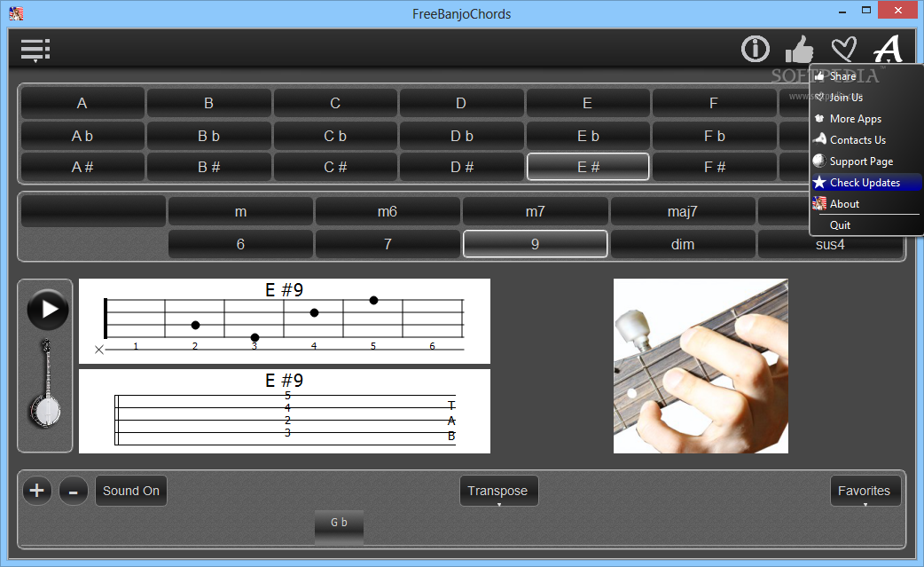Click the banjo hand position photo
This screenshot has width=924, height=567.
[x=701, y=366]
